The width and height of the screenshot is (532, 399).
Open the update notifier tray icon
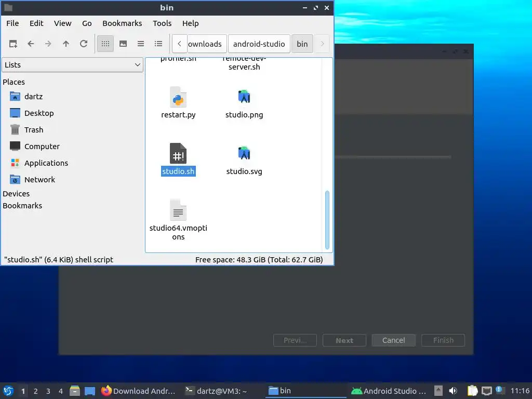[499, 390]
